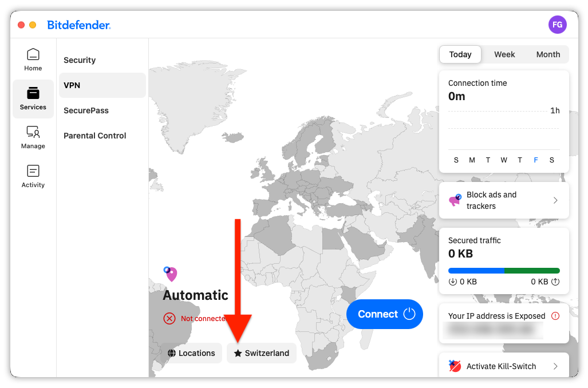
Task: Click the Automatic location heading
Action: pyautogui.click(x=195, y=295)
